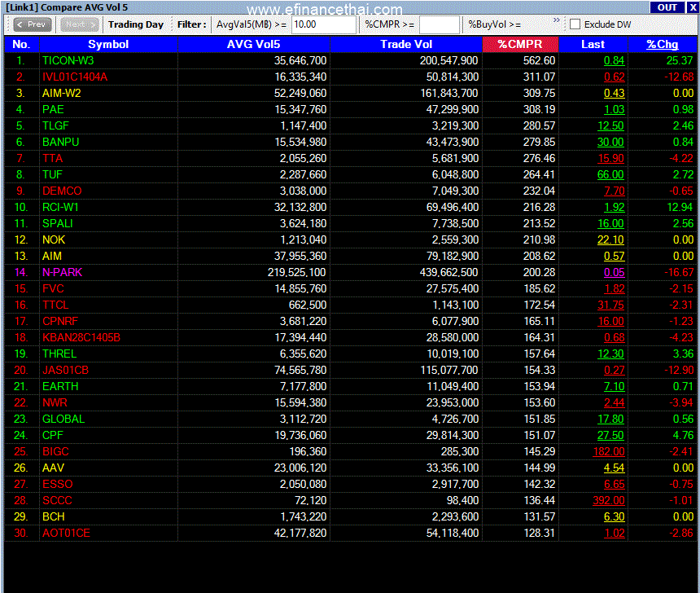
Task: Select symbol TTCL
Action: [x=55, y=305]
